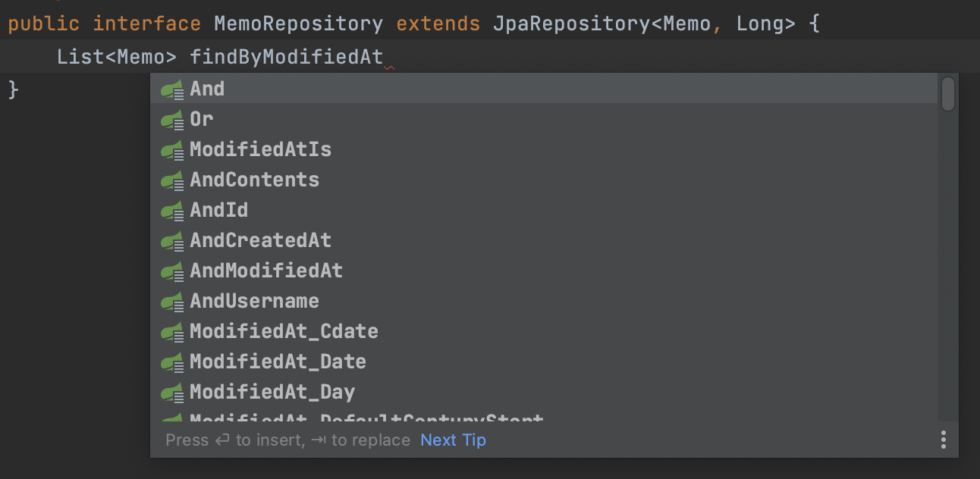The width and height of the screenshot is (980, 479).
Task: Click the icon left of AndContents
Action: pos(172,180)
